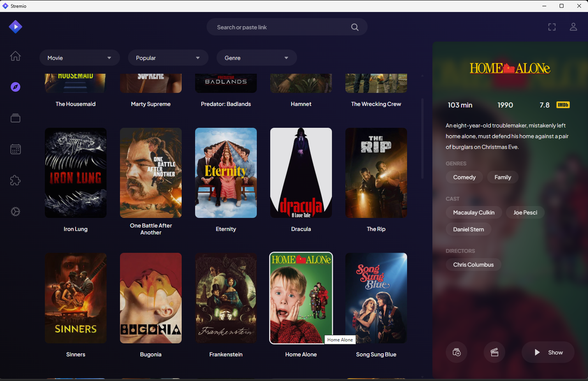The height and width of the screenshot is (381, 588).
Task: Select the Home Alone poster
Action: pos(301,298)
